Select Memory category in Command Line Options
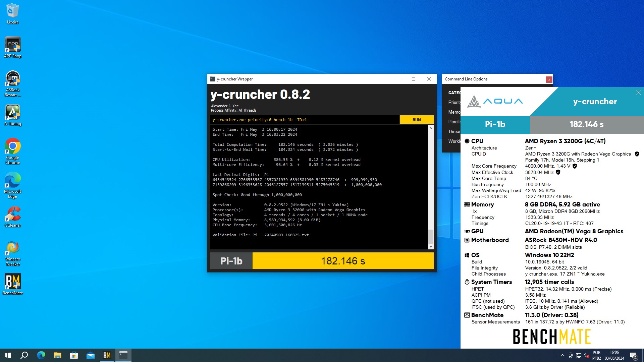Screen dimensions: 644x362 click(454, 112)
